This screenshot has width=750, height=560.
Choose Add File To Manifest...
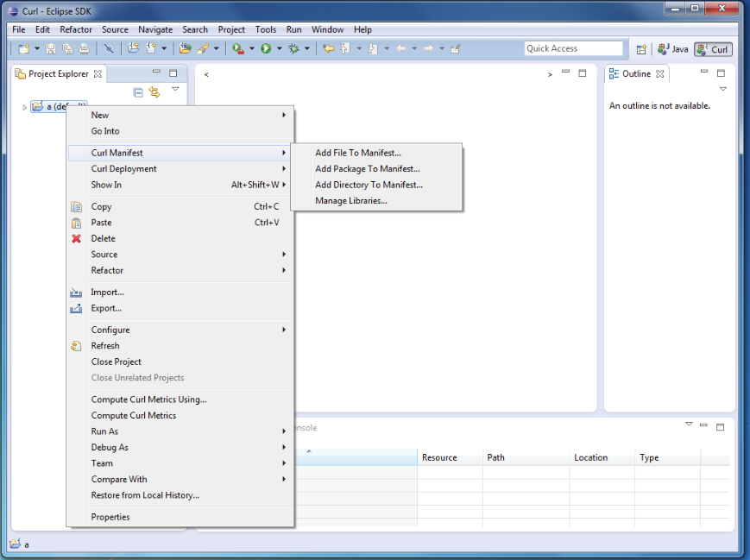point(358,153)
